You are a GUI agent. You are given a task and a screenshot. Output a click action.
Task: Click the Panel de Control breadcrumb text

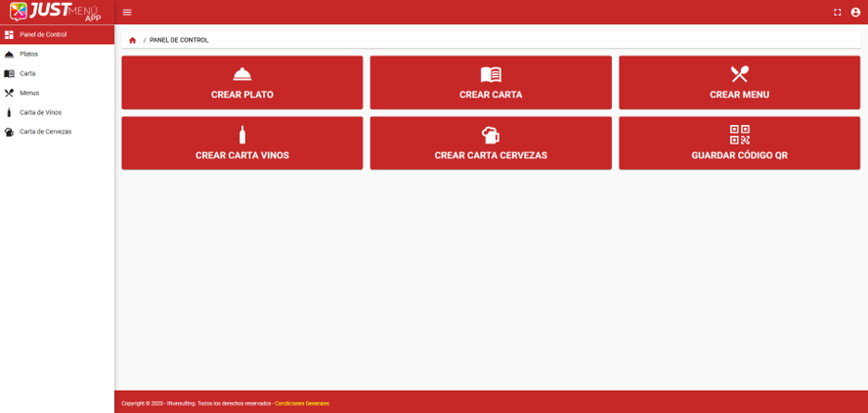point(179,40)
